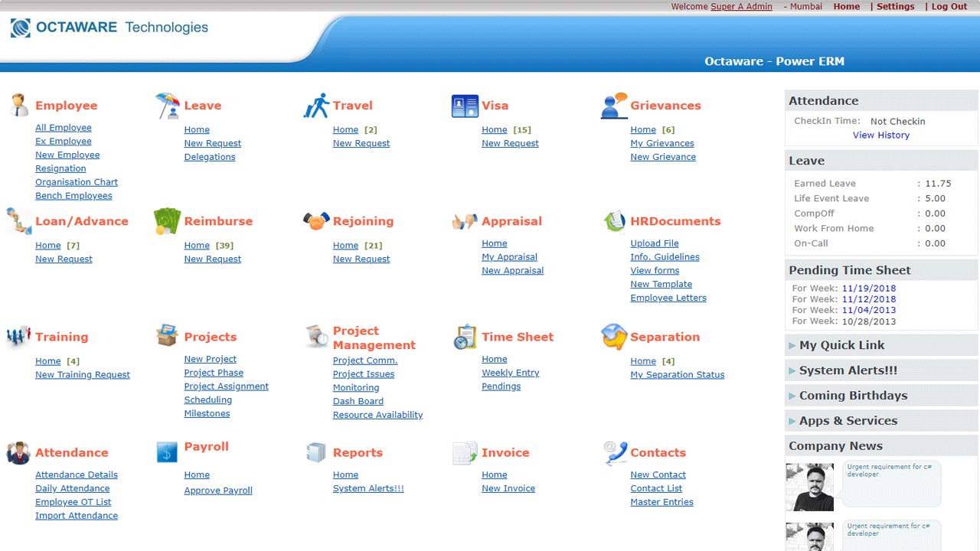
Task: Click Log Out in top bar
Action: (x=949, y=6)
